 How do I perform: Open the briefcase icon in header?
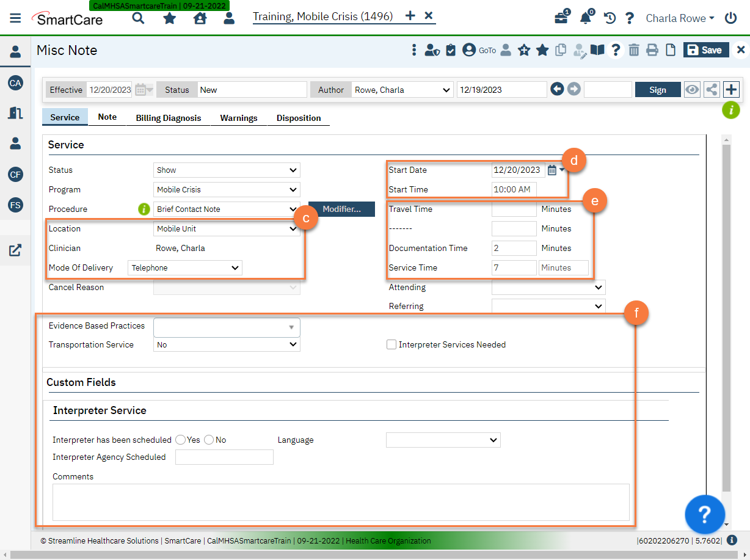tap(561, 18)
